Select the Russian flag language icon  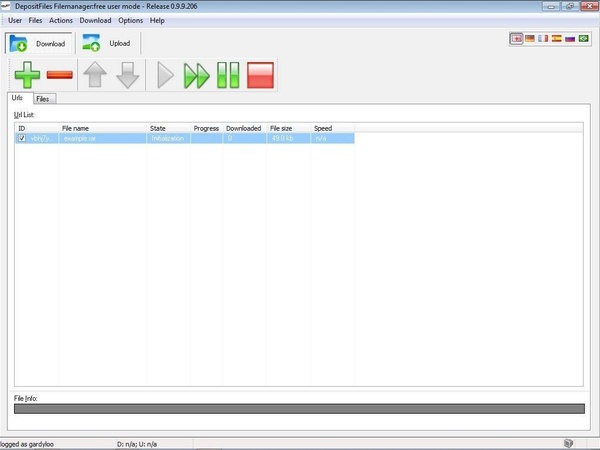[570, 39]
